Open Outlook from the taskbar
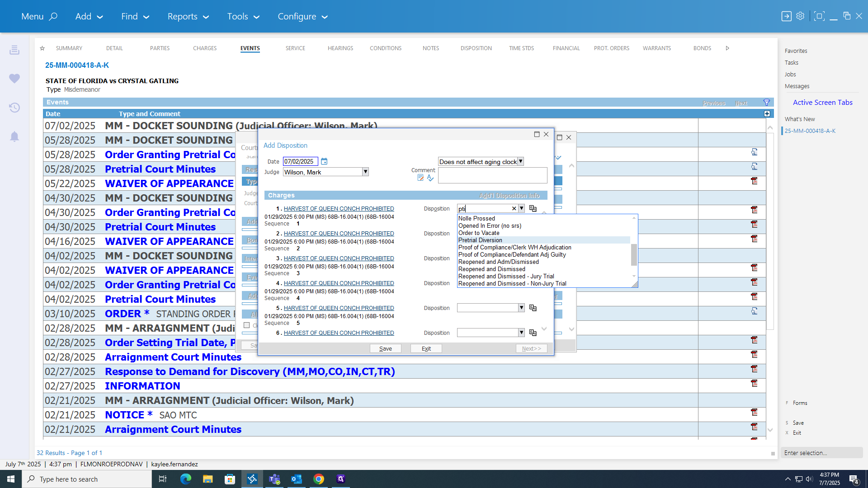 click(297, 479)
